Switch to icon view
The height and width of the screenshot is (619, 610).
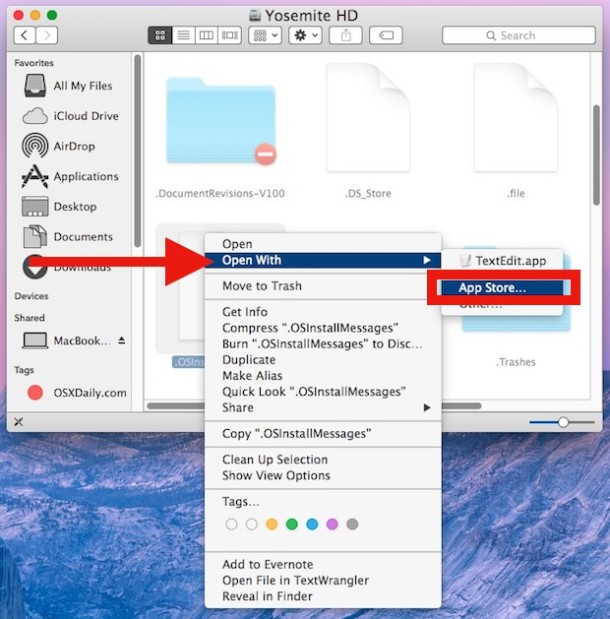pos(160,36)
